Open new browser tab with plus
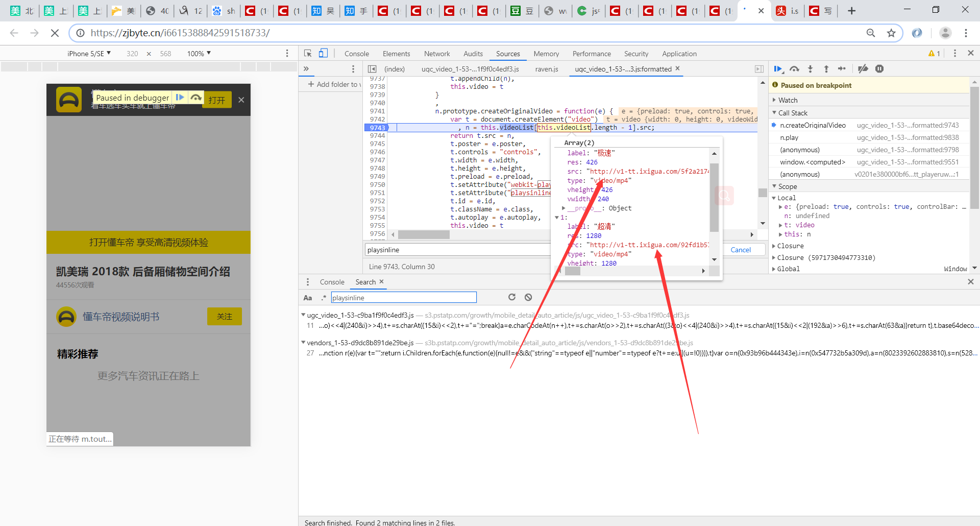The image size is (980, 526). pos(851,11)
